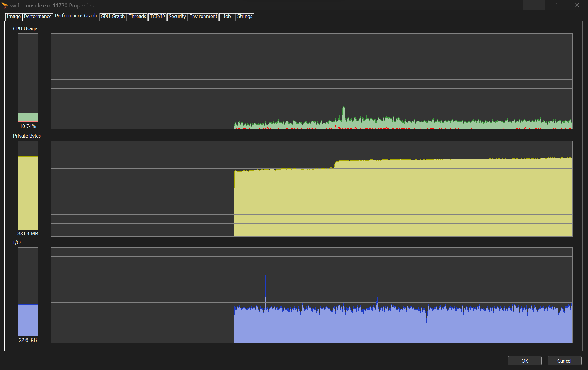588x370 pixels.
Task: Click the Cancel button
Action: (564, 361)
